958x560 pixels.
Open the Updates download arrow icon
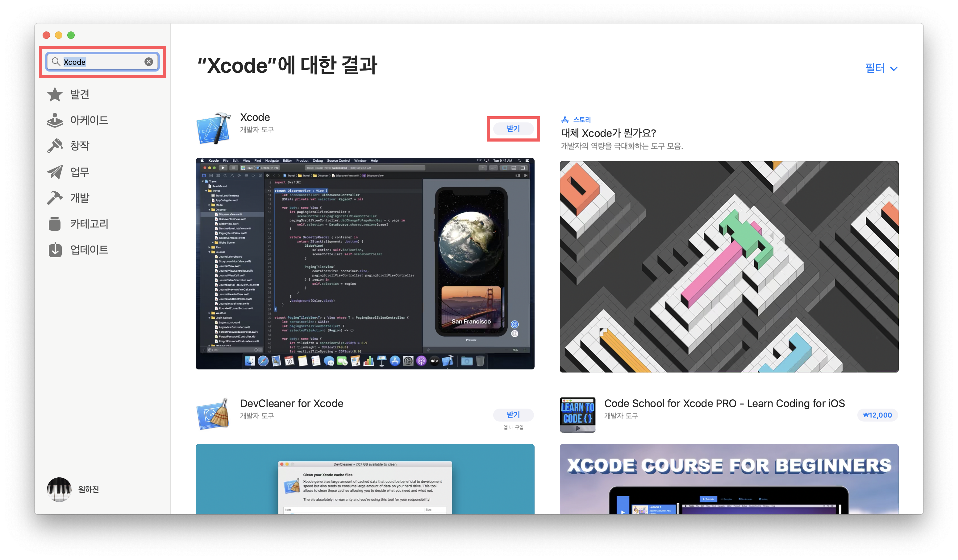click(55, 249)
